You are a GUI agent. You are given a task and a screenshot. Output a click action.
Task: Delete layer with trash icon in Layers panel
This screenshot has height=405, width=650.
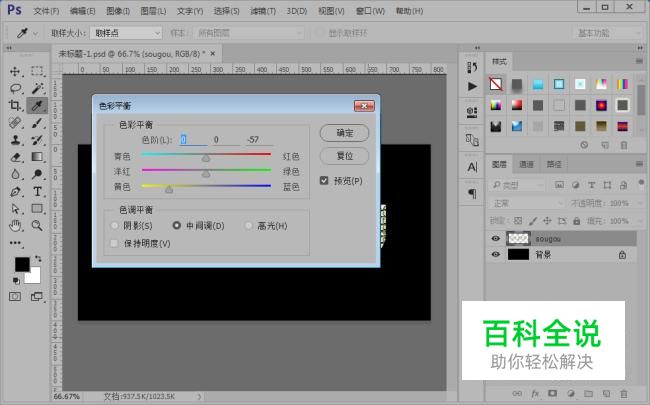click(x=623, y=393)
